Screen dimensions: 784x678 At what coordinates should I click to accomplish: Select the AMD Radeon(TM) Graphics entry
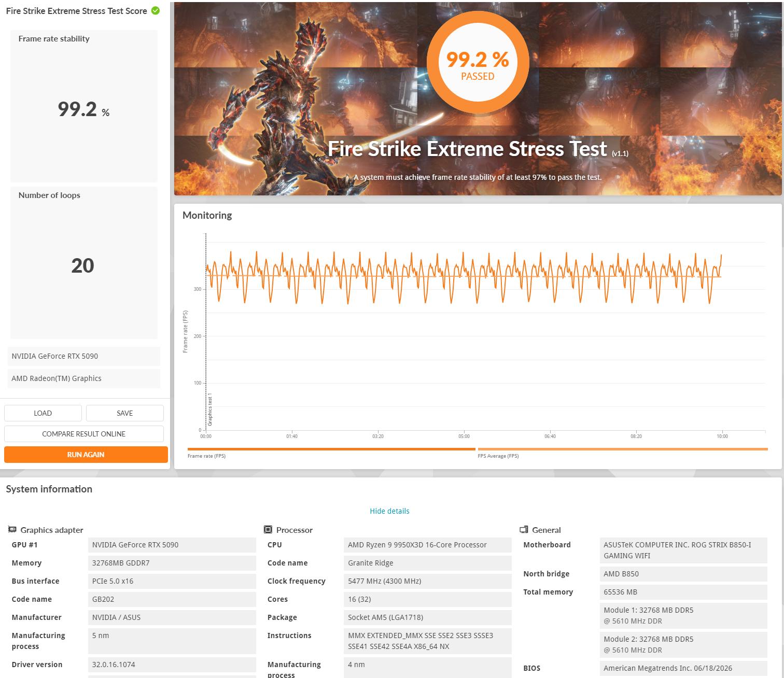pos(84,378)
